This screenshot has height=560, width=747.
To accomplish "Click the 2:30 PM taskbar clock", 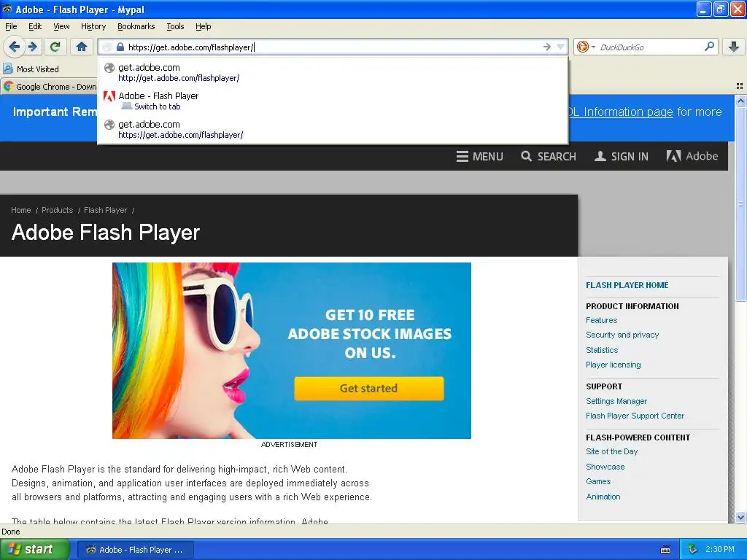I will tap(719, 550).
